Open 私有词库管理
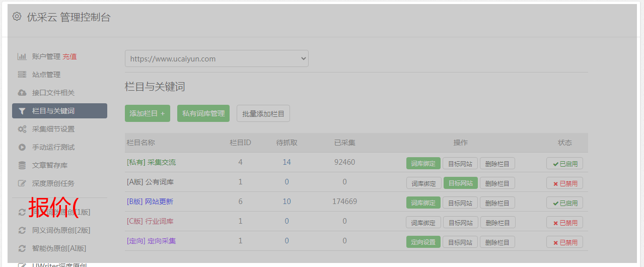 [x=203, y=113]
